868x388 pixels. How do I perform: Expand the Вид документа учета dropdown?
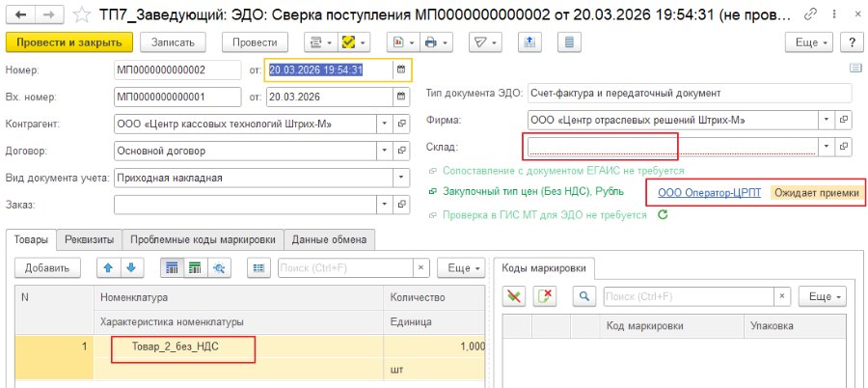pyautogui.click(x=401, y=178)
